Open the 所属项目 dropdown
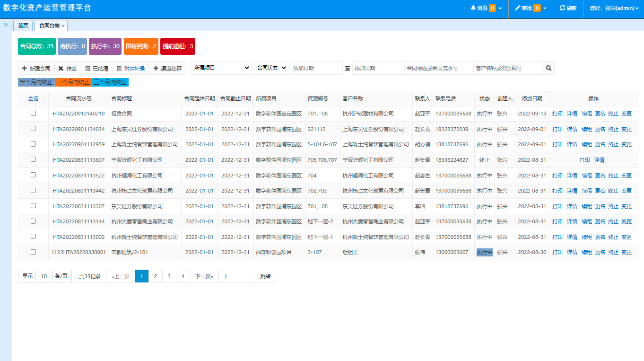The width and height of the screenshot is (644, 361). (x=221, y=68)
